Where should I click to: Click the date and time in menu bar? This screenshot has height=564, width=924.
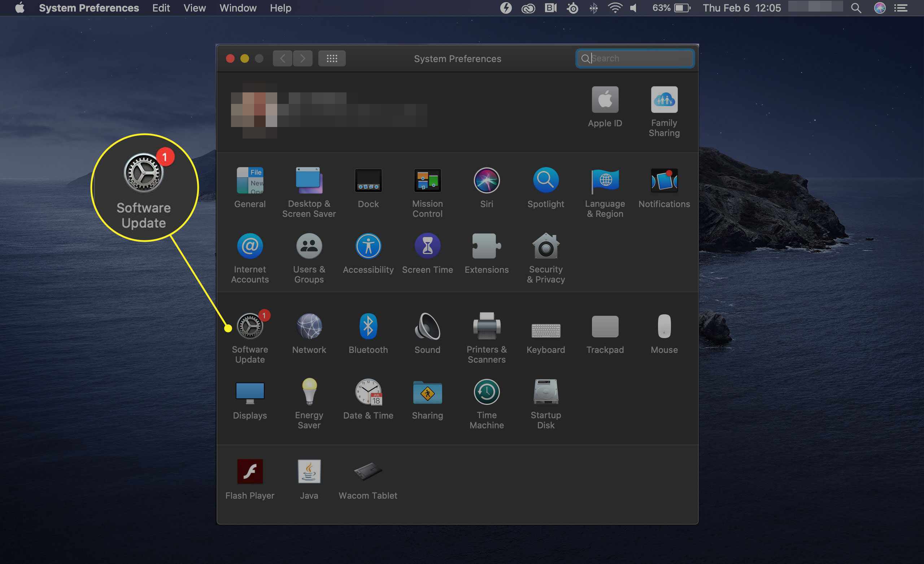[742, 8]
